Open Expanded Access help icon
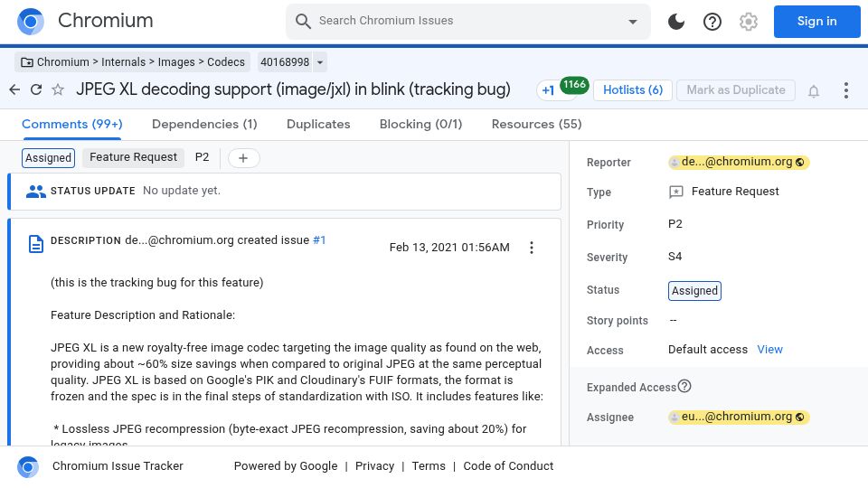Viewport: 868px width, 488px height. [684, 386]
